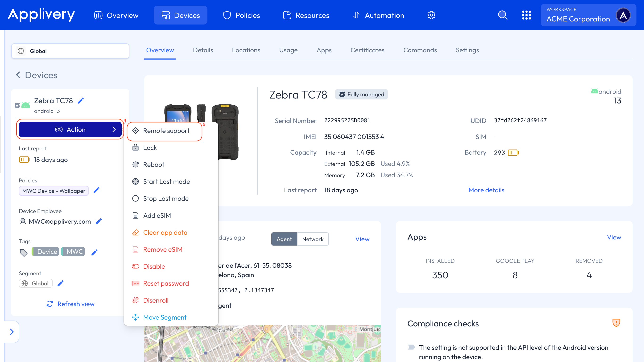The height and width of the screenshot is (362, 644).
Task: Edit the Zebra TC78 device name
Action: (81, 100)
